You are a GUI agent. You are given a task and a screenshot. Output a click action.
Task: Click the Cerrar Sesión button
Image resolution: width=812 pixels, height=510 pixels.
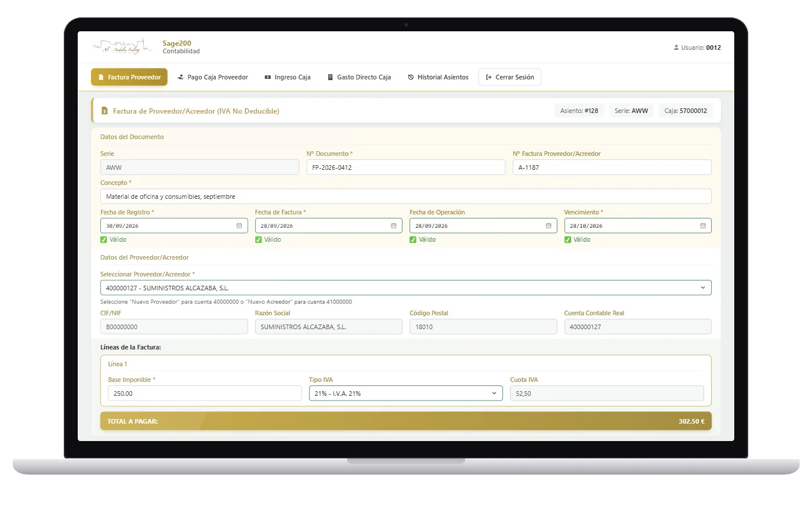[510, 77]
